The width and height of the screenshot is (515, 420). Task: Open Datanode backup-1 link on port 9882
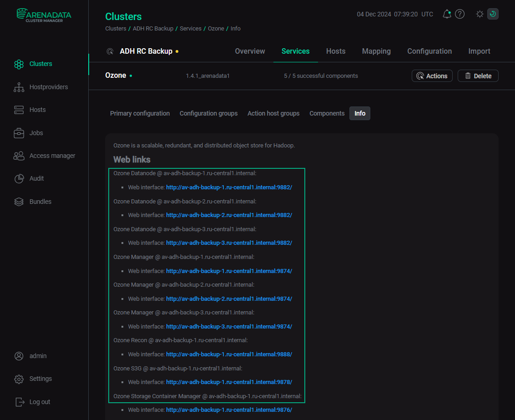tap(229, 187)
